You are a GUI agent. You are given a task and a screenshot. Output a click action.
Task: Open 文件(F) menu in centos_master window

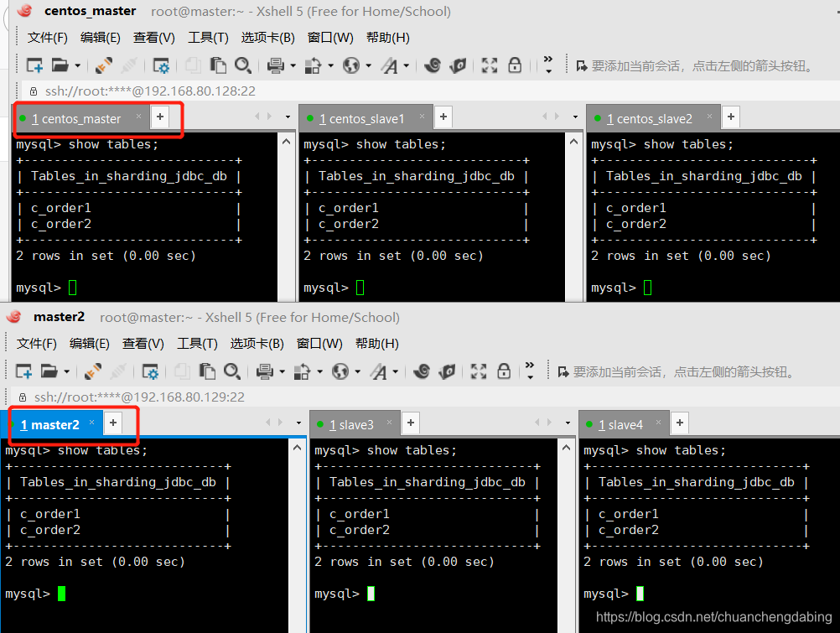pyautogui.click(x=48, y=38)
